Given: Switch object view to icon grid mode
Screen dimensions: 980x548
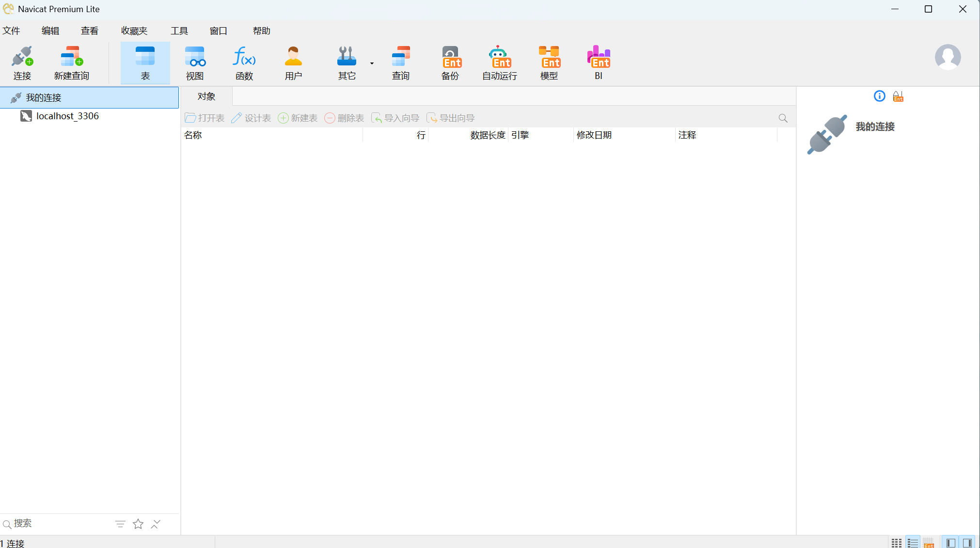Looking at the screenshot, I should (897, 543).
